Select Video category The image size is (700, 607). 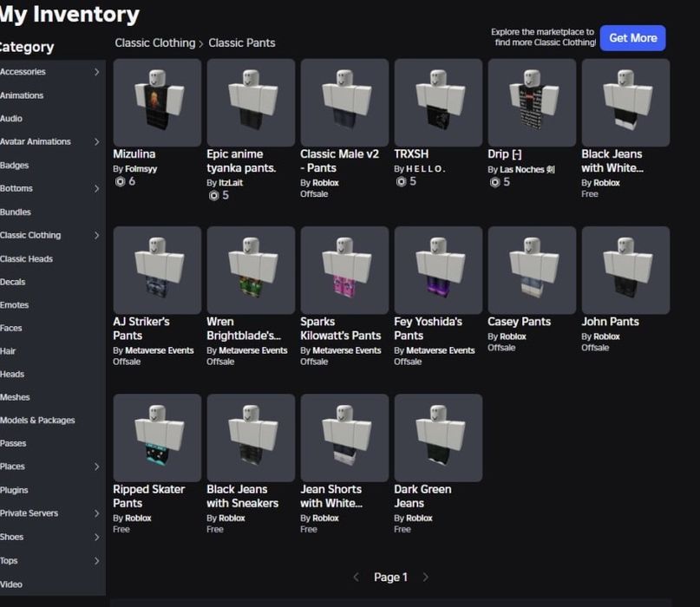click(x=11, y=584)
